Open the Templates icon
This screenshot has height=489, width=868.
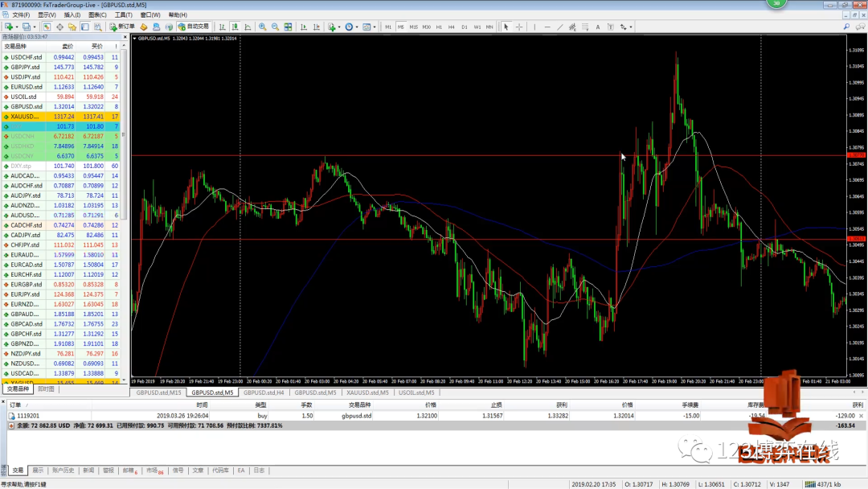click(366, 27)
